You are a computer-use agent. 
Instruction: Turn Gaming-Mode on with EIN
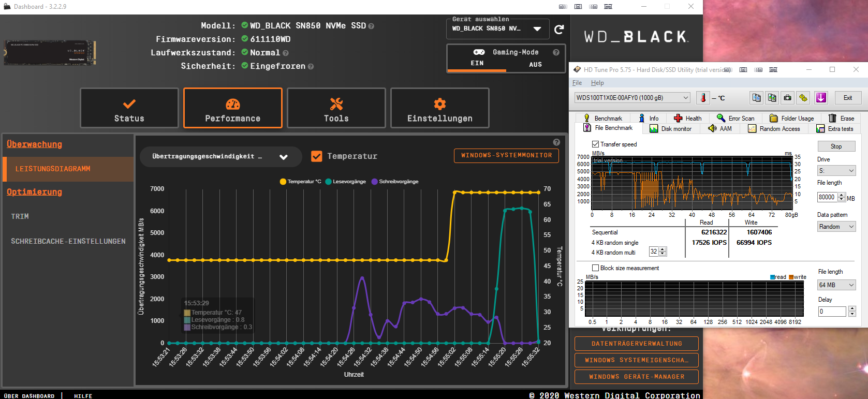click(x=477, y=63)
